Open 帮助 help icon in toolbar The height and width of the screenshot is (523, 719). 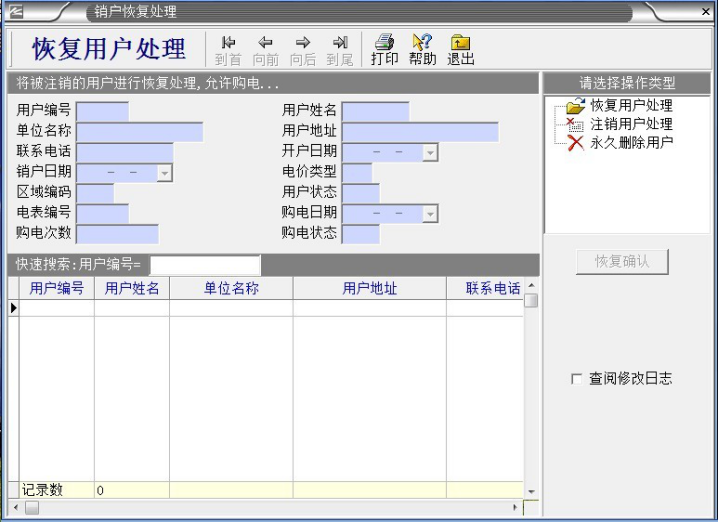click(x=422, y=42)
